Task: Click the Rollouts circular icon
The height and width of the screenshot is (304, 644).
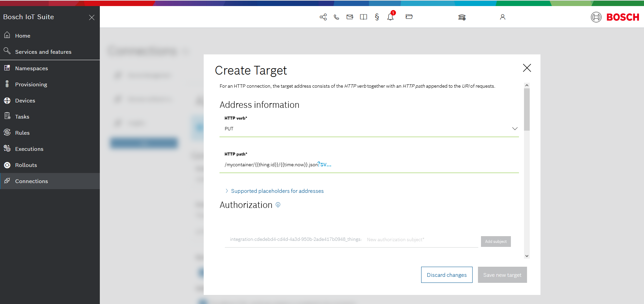Action: [7, 165]
